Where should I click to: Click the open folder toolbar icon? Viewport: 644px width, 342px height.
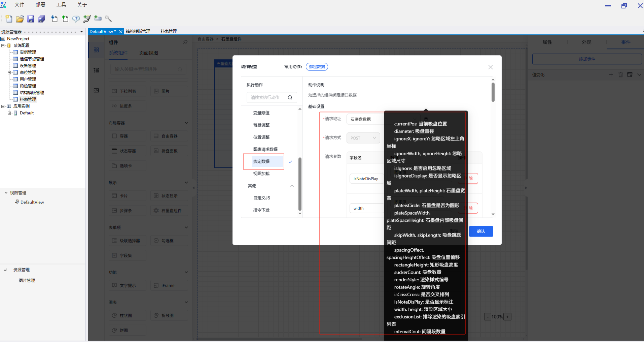click(x=20, y=19)
